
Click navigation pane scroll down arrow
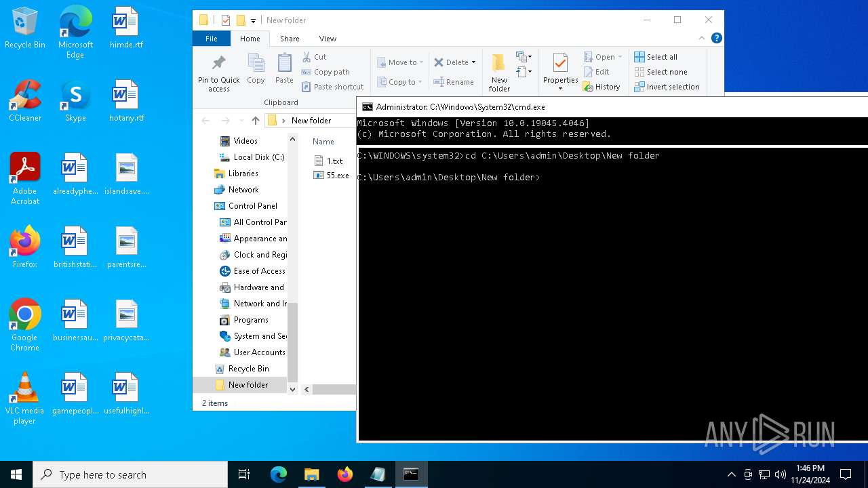(292, 389)
